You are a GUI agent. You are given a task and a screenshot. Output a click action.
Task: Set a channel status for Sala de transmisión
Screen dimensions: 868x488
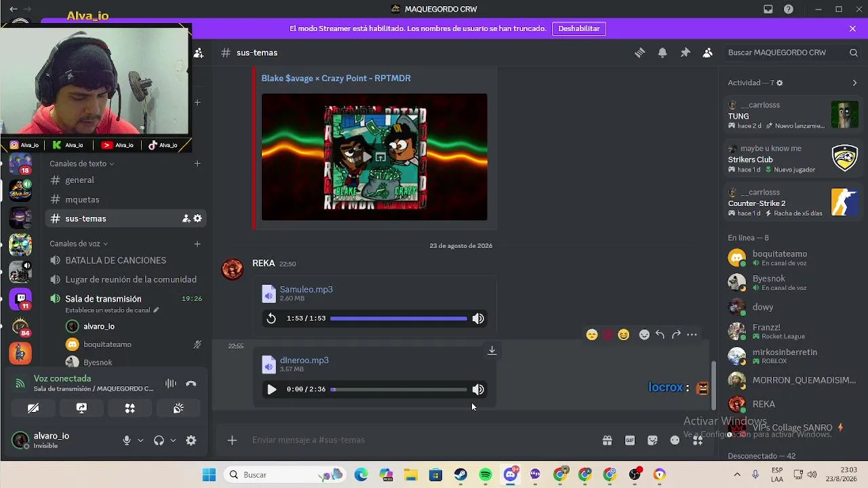[112, 310]
